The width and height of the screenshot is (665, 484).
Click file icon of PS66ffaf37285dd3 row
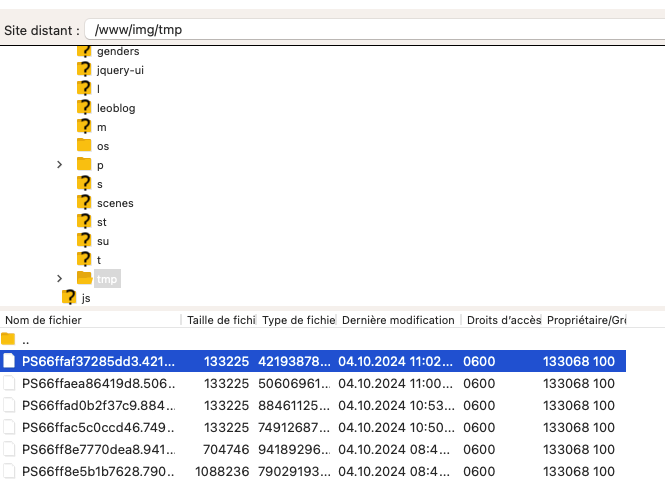[8, 361]
